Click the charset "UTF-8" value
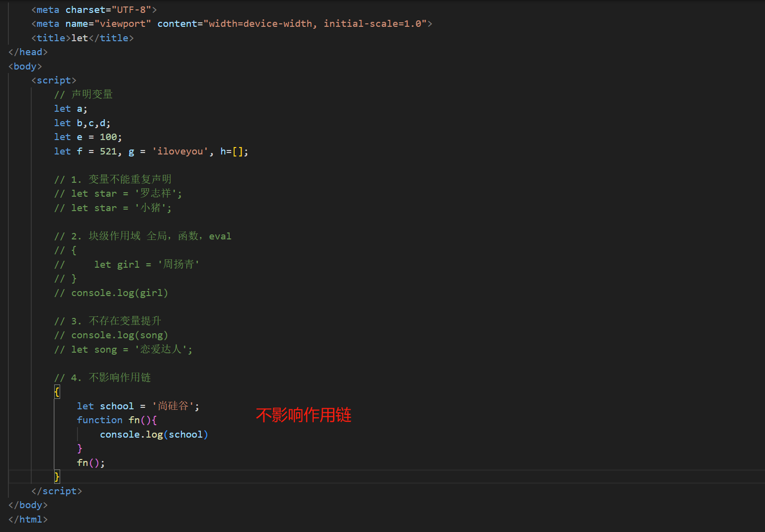The height and width of the screenshot is (532, 765). pyautogui.click(x=131, y=9)
